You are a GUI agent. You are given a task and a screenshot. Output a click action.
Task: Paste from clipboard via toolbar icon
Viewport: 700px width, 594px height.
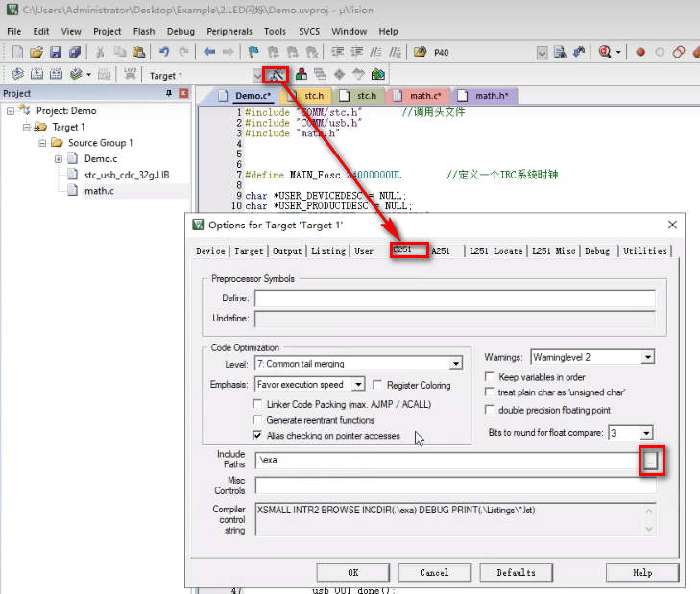[139, 52]
